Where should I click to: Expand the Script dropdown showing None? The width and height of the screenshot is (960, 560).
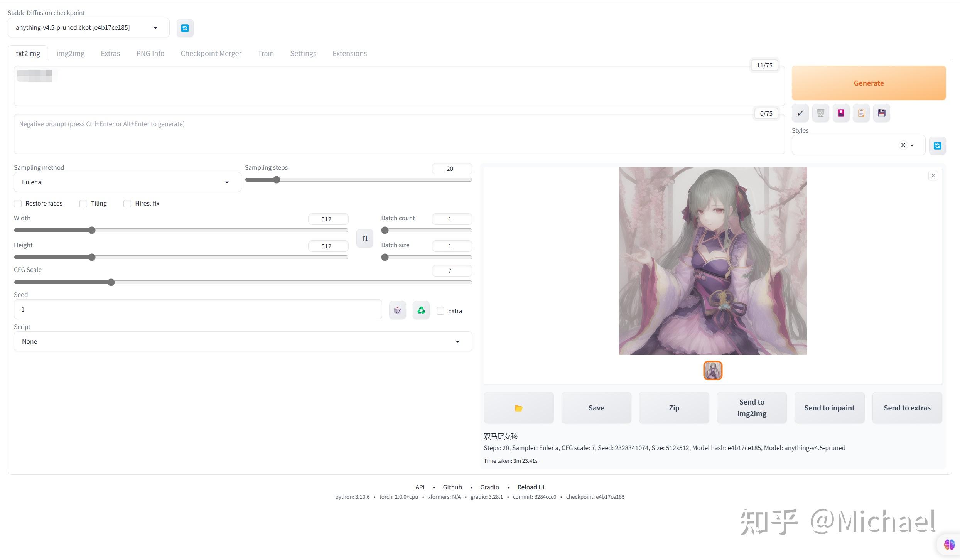coord(243,341)
